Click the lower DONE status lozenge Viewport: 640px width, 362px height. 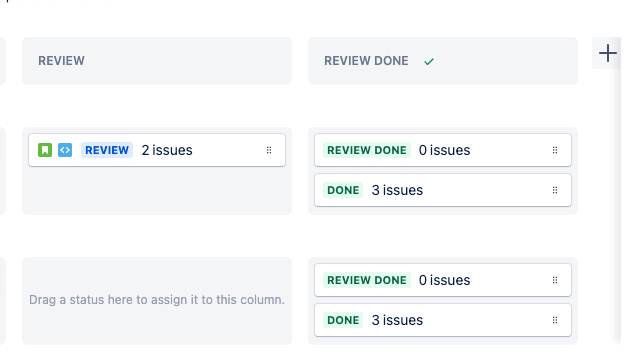coord(343,320)
